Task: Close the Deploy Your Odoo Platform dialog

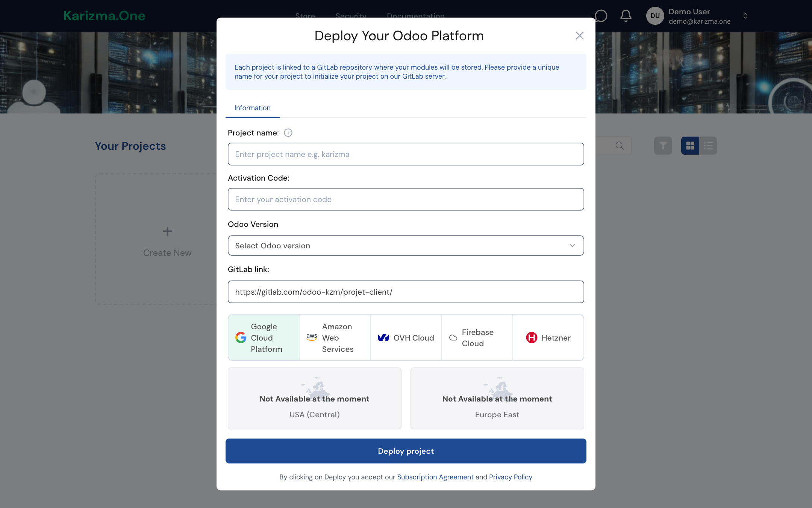Action: pyautogui.click(x=579, y=36)
